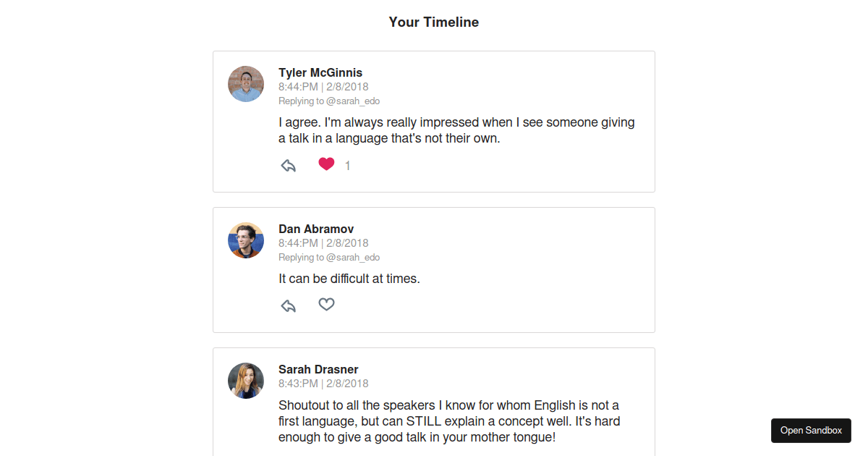The image size is (868, 456).
Task: Like Dan Abramov's tweet with heart icon
Action: point(326,305)
